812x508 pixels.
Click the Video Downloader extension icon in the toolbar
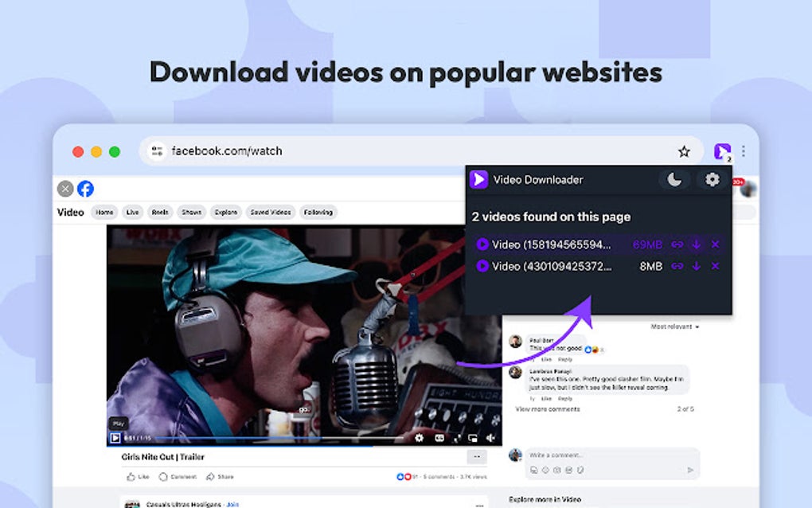pos(723,150)
